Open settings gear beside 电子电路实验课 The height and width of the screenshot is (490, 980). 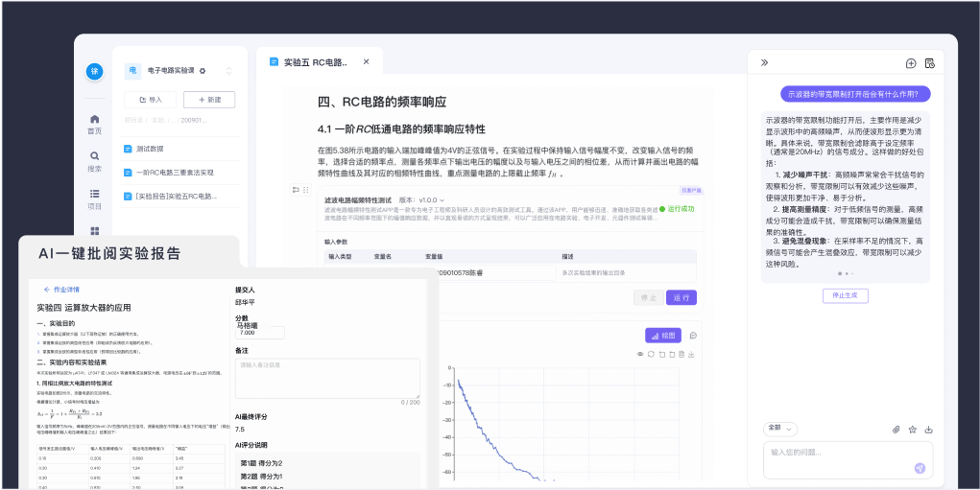tap(203, 71)
